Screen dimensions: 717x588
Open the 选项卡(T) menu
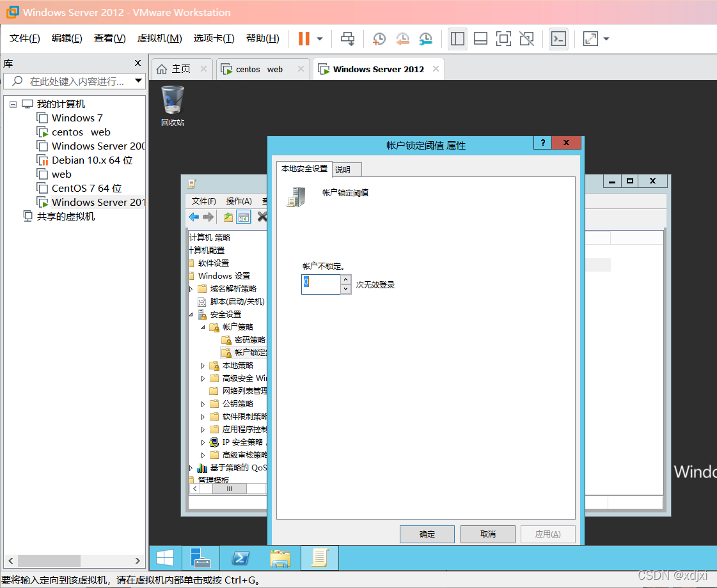(214, 38)
